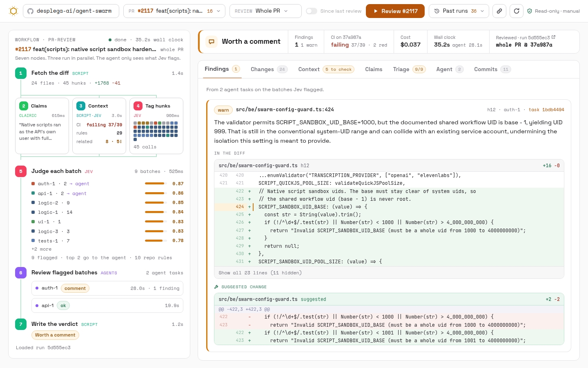Toggle the Since last review switch
This screenshot has width=588, height=368.
[312, 11]
